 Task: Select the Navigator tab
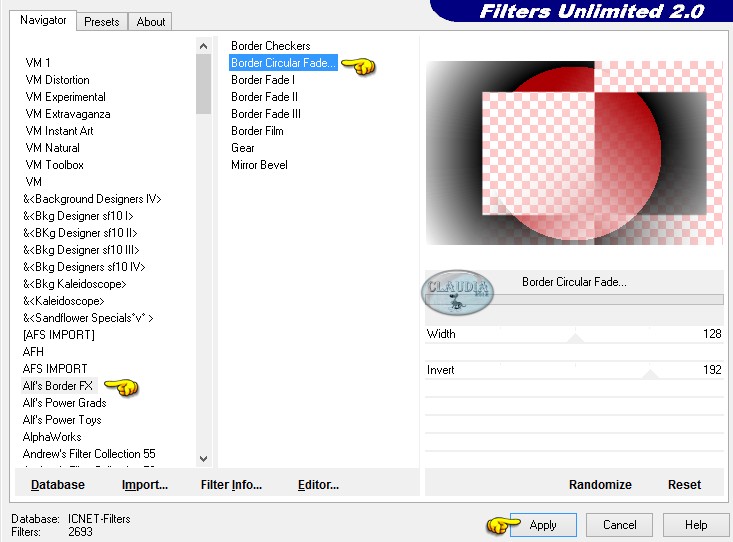pos(43,20)
